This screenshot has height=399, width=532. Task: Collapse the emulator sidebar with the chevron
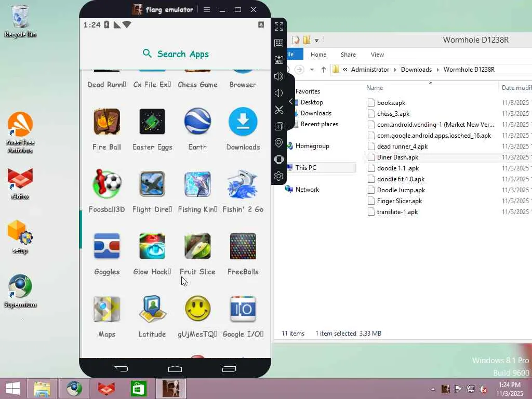(x=291, y=101)
